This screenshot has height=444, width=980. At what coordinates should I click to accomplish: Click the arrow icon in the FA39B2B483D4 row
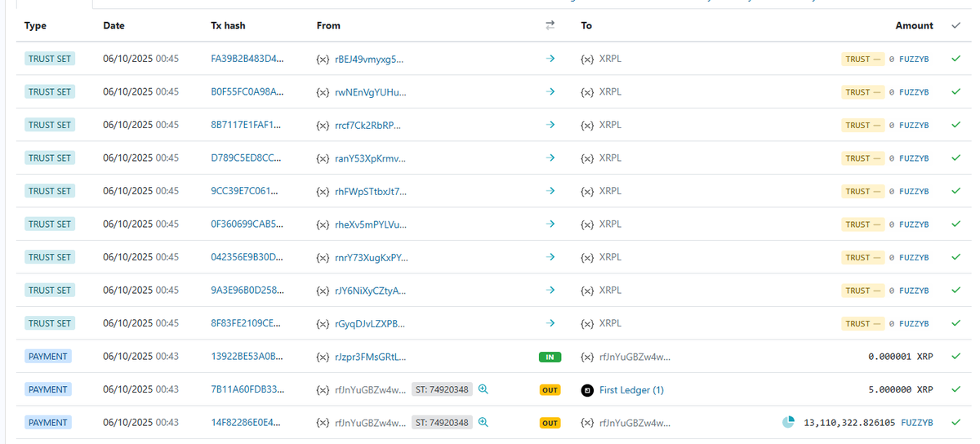tap(550, 59)
